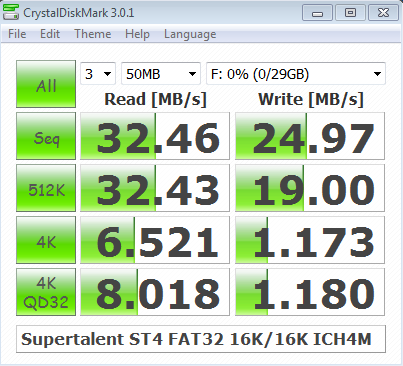The image size is (403, 366).
Task: Open the Theme menu
Action: point(93,34)
